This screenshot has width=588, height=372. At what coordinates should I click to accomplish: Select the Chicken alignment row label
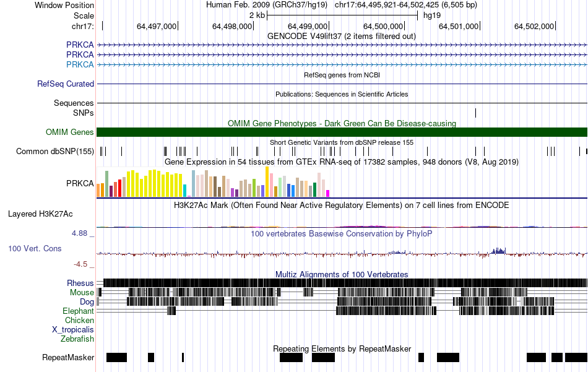pyautogui.click(x=79, y=320)
